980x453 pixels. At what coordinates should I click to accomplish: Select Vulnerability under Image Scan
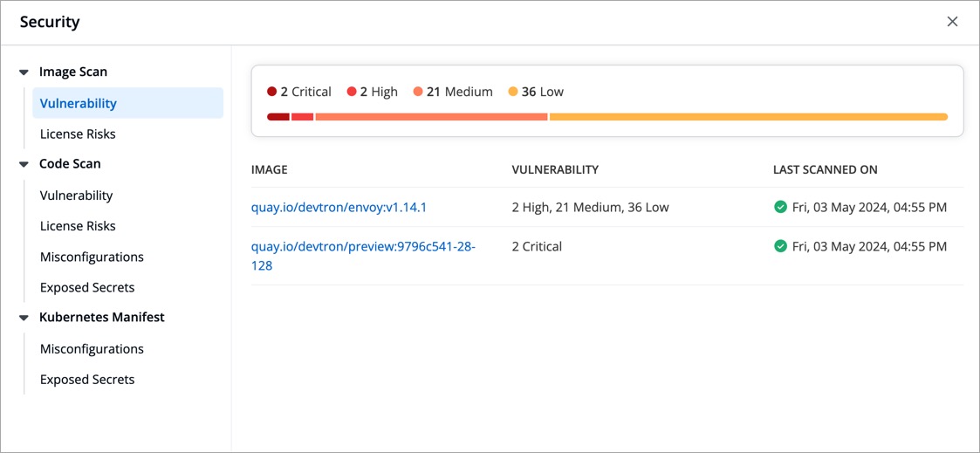(79, 103)
